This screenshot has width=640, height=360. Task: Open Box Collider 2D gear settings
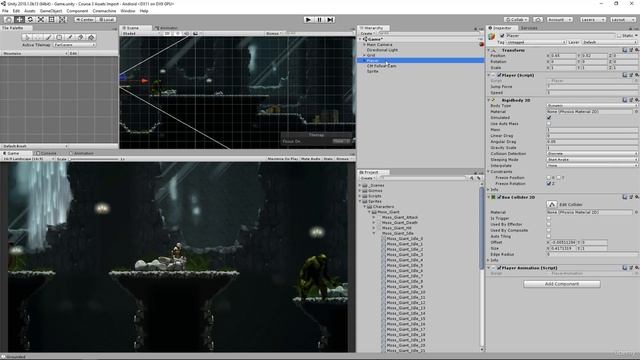[x=636, y=197]
